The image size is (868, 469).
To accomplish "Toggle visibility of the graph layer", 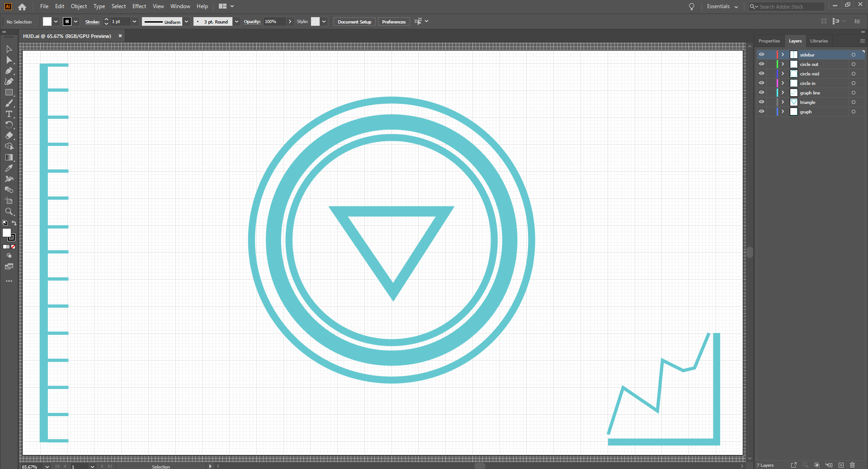I will point(761,112).
